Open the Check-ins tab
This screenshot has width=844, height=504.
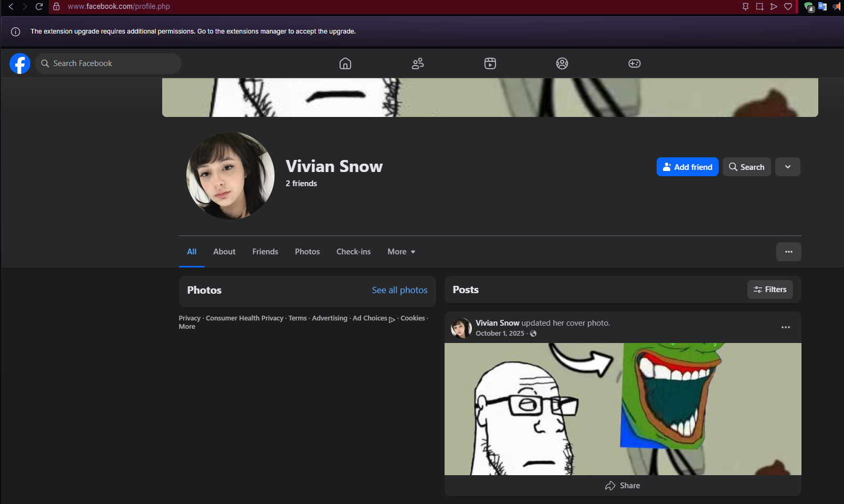tap(353, 252)
